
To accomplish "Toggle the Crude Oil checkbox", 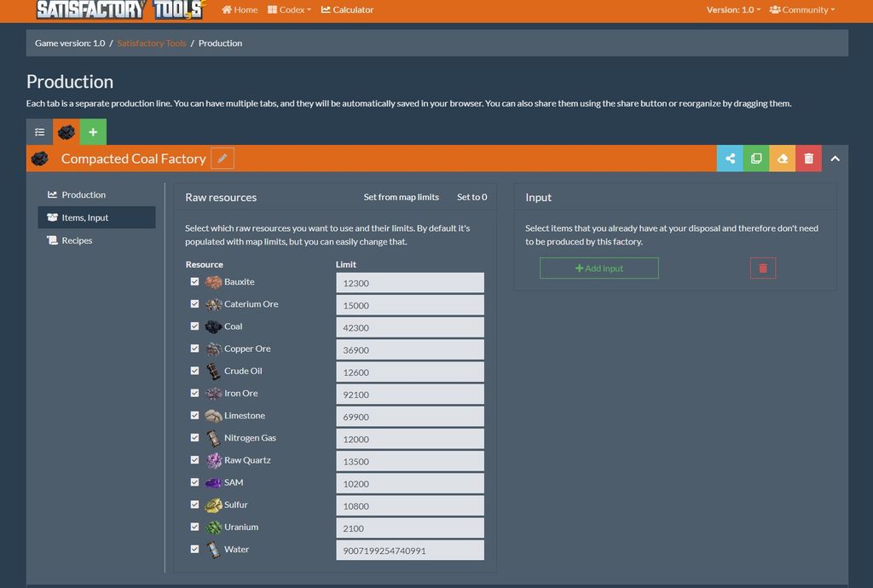I will [194, 371].
